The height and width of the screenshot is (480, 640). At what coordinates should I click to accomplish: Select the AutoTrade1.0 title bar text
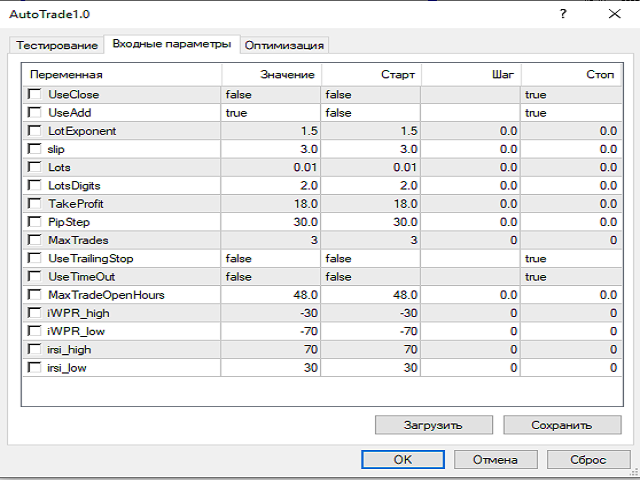(49, 14)
